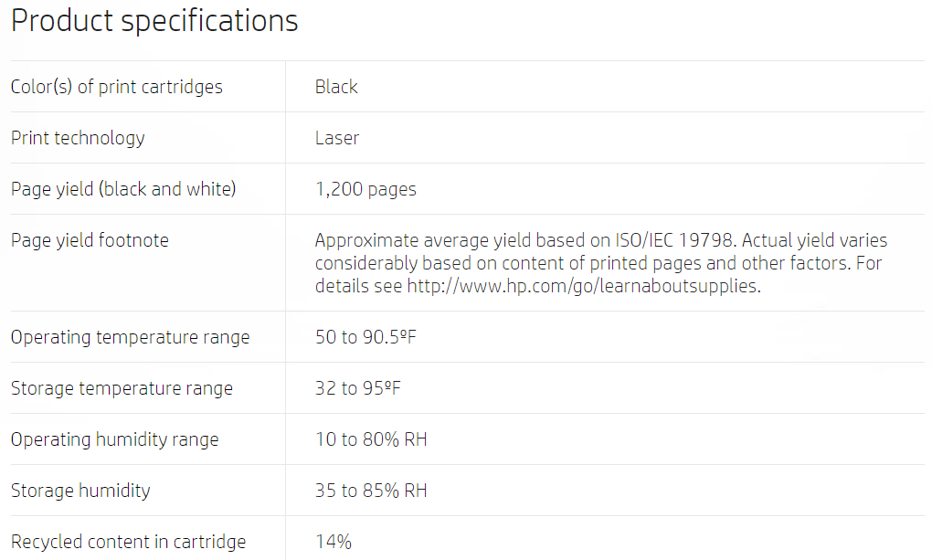Select the Storage temperature range label
The width and height of the screenshot is (932, 560).
pyautogui.click(x=122, y=388)
